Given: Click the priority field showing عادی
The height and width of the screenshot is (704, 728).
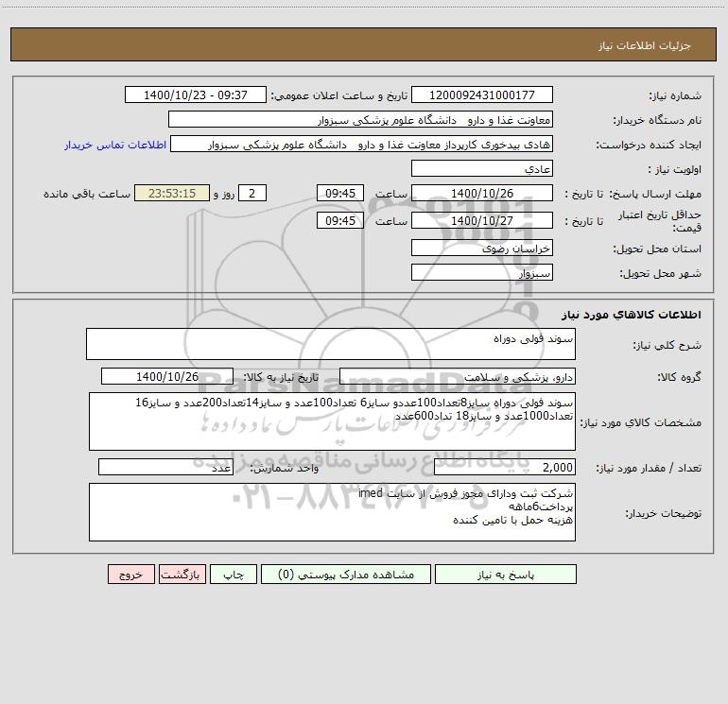Looking at the screenshot, I should pyautogui.click(x=482, y=169).
